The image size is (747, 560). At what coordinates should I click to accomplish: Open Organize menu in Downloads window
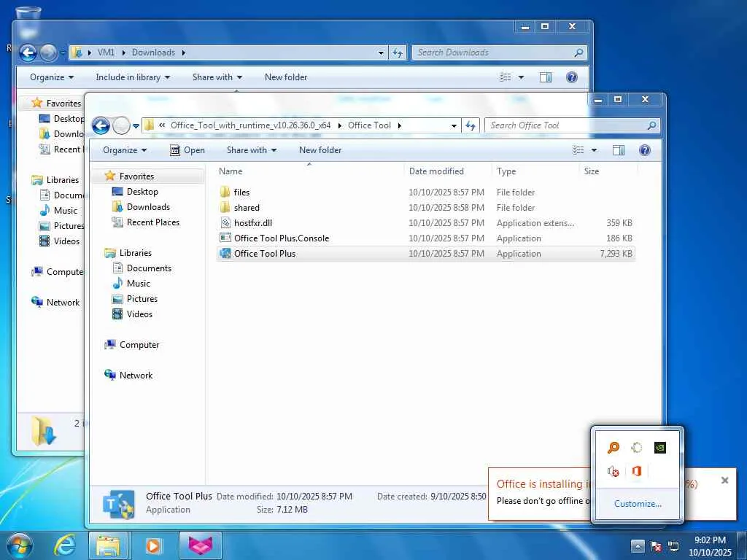click(52, 77)
